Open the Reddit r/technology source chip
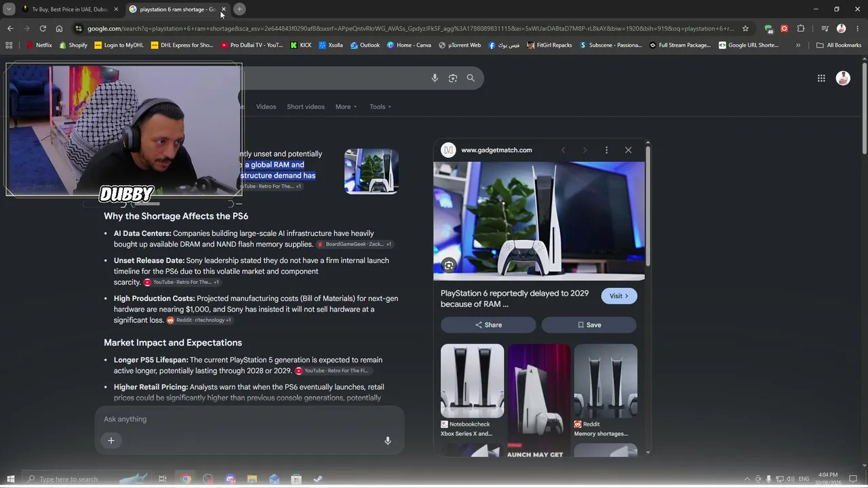This screenshot has height=488, width=868. point(199,320)
